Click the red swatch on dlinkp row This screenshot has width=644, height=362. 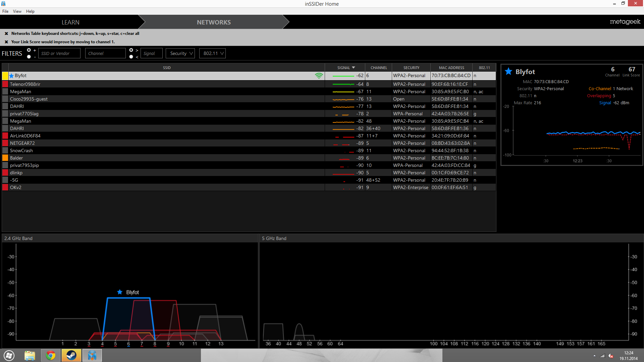(5, 173)
